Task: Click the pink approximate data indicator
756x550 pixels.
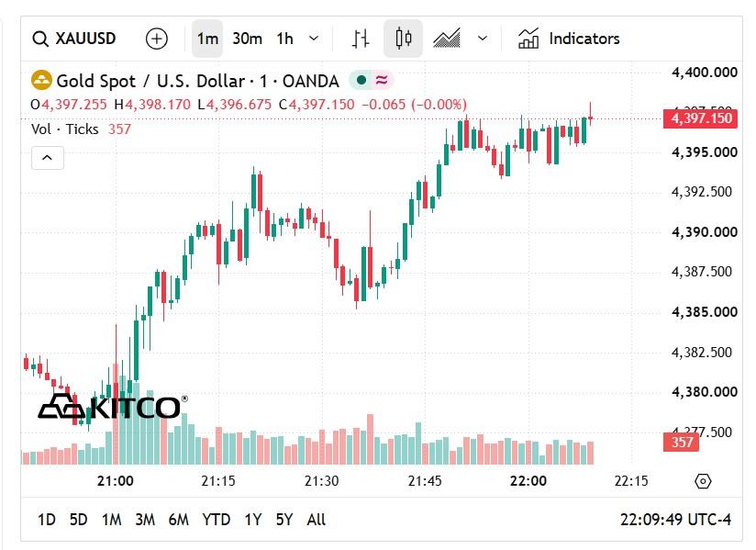Action: (x=382, y=80)
